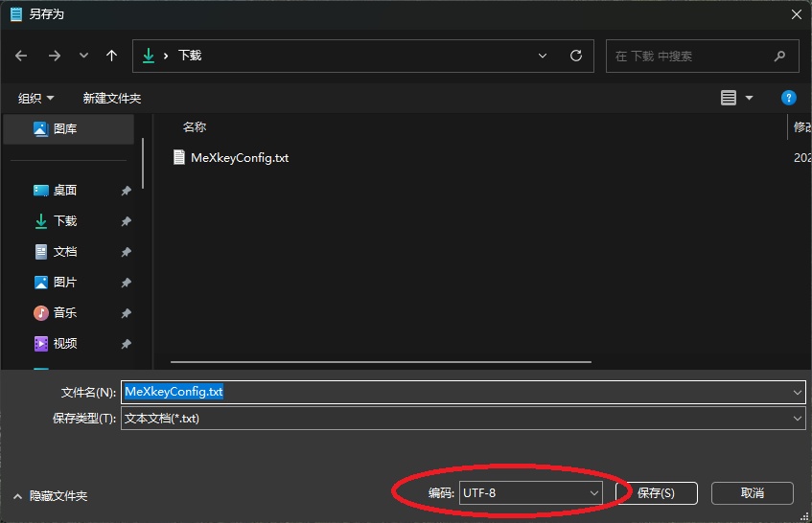
Task: Open the Organize (组织) menu
Action: pos(36,99)
